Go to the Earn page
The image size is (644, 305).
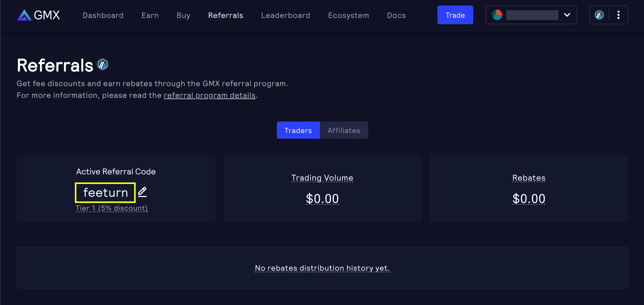click(x=150, y=15)
